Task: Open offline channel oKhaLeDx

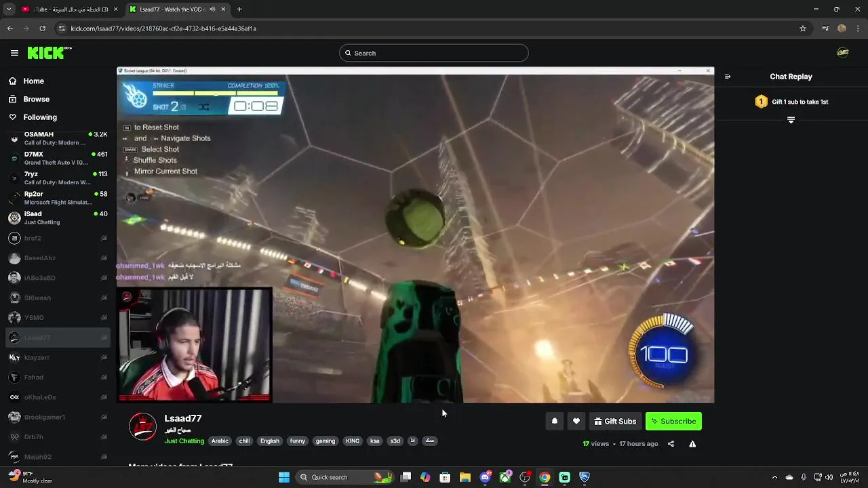Action: (58, 397)
